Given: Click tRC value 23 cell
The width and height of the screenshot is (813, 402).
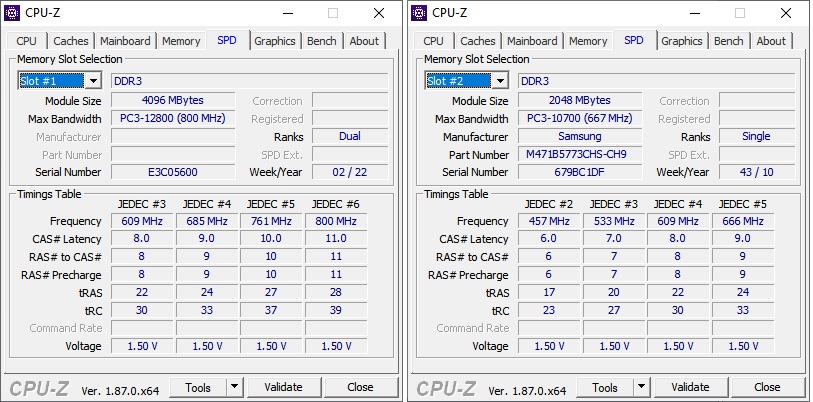Looking at the screenshot, I should [x=549, y=310].
